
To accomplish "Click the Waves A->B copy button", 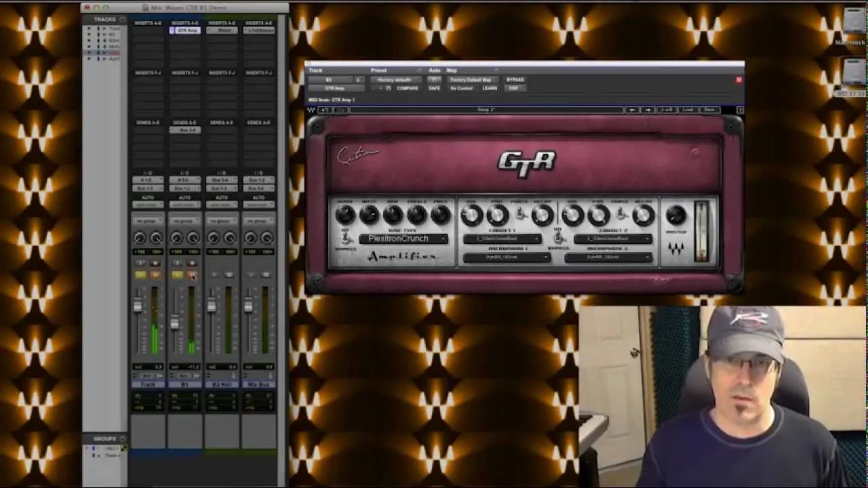I will 667,110.
